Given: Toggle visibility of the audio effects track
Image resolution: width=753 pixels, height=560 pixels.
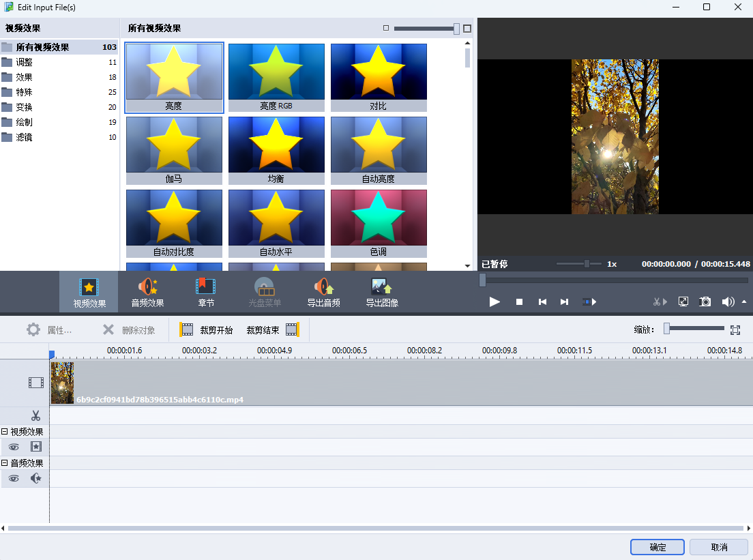Looking at the screenshot, I should pos(14,479).
